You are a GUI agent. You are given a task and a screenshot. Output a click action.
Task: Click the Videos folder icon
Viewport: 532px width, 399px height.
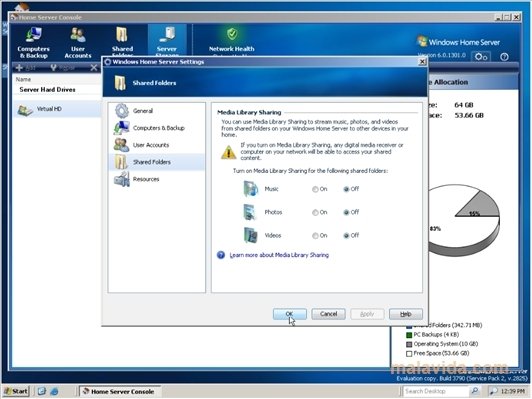[x=251, y=235]
